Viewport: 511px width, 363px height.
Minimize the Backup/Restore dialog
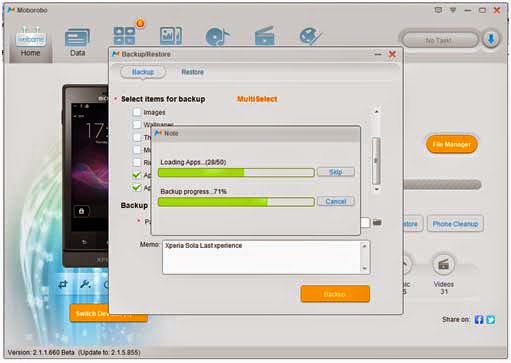378,54
